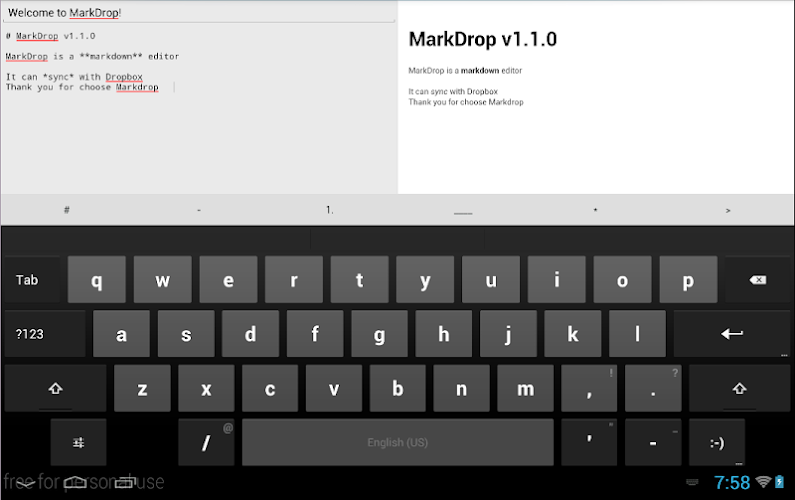Tap the right shift key
The width and height of the screenshot is (795, 500).
click(739, 388)
